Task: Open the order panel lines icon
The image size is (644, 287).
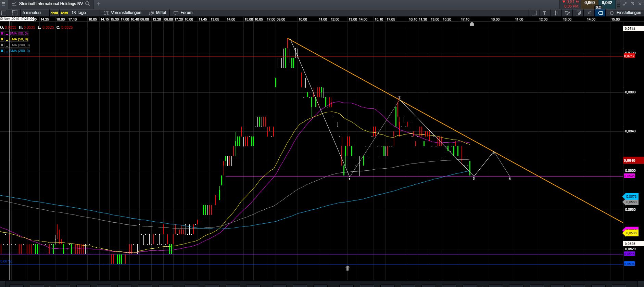Action: point(619,4)
